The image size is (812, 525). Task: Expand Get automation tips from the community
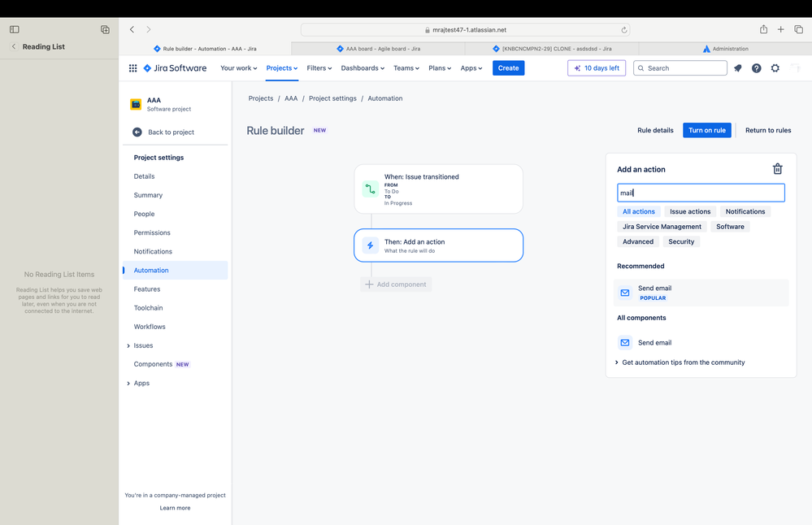[x=680, y=362]
